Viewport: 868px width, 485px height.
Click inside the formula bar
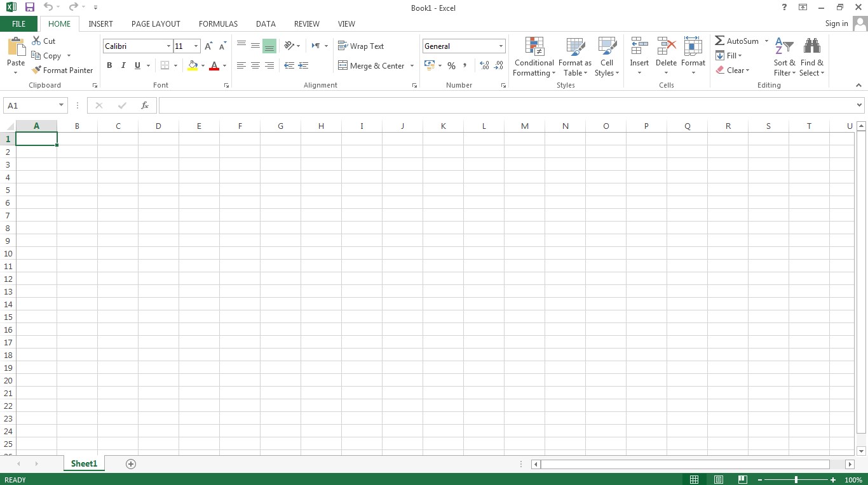(x=445, y=105)
